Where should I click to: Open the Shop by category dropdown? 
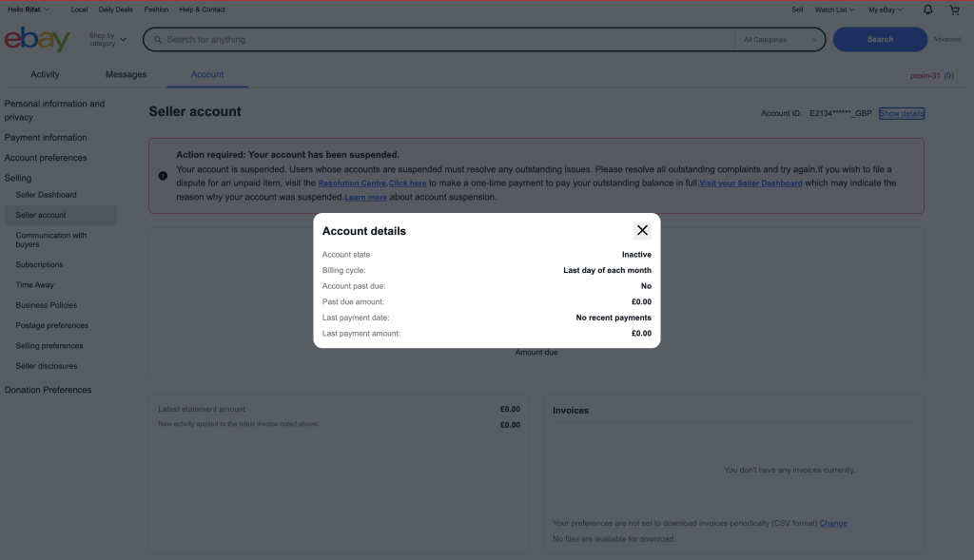click(x=107, y=40)
